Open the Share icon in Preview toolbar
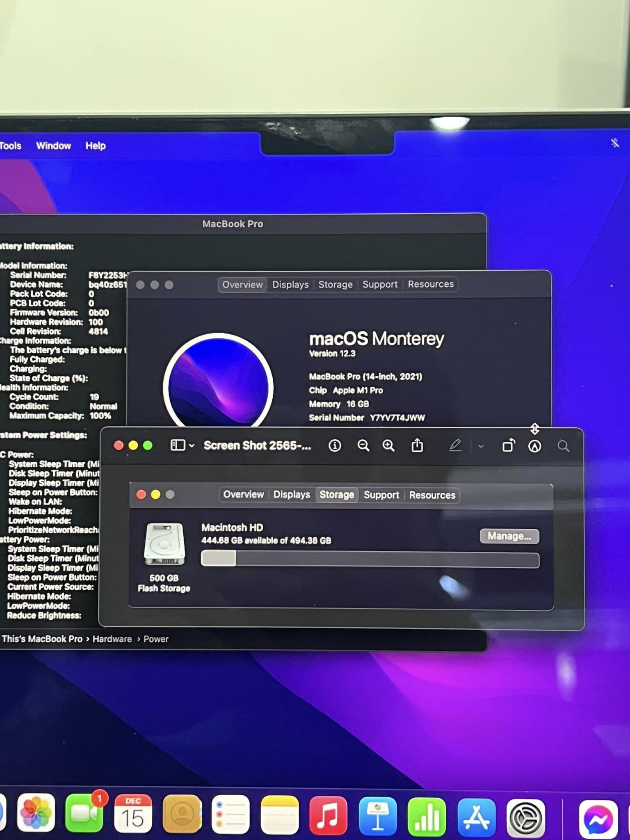The image size is (630, 840). point(417,445)
